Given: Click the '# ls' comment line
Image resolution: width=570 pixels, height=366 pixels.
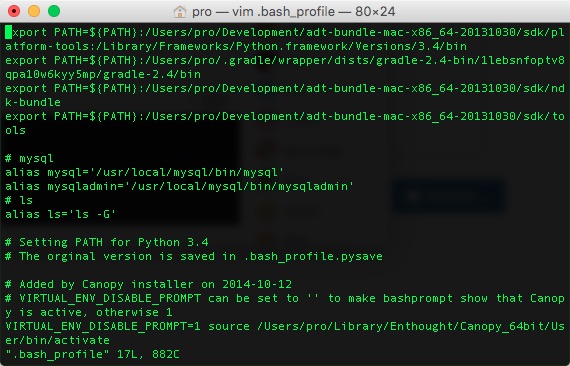Looking at the screenshot, I should tap(19, 200).
